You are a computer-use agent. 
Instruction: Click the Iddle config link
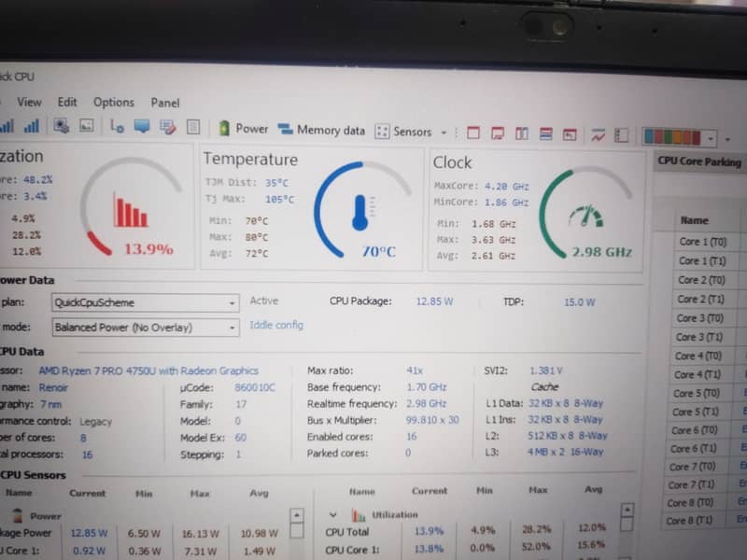pyautogui.click(x=275, y=325)
